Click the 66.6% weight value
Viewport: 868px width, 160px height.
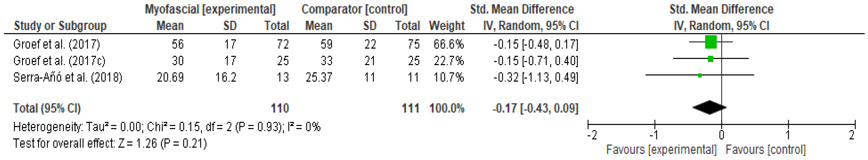(x=449, y=44)
